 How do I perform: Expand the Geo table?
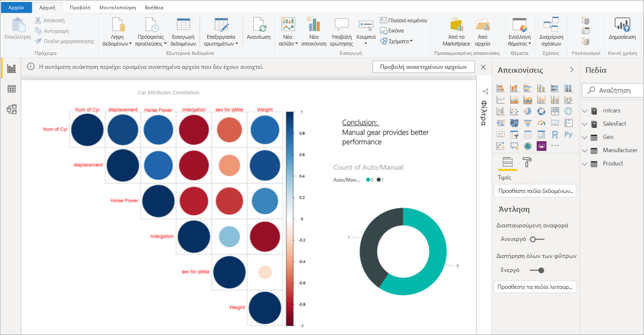[584, 137]
